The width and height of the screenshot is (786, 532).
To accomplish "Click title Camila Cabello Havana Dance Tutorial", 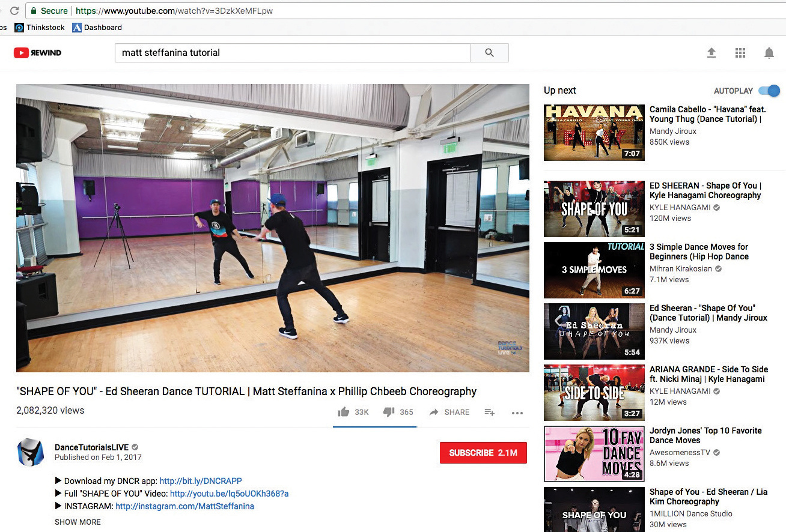I will click(x=708, y=114).
